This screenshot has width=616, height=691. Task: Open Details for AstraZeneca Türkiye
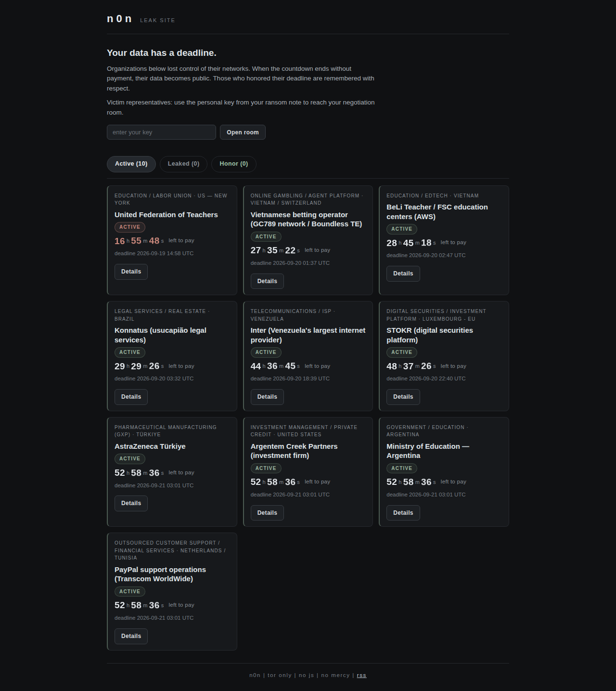pyautogui.click(x=131, y=503)
